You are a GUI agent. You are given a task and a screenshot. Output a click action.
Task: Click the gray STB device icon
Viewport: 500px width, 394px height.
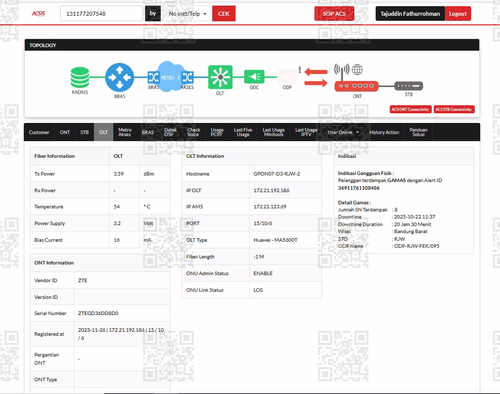tap(409, 86)
